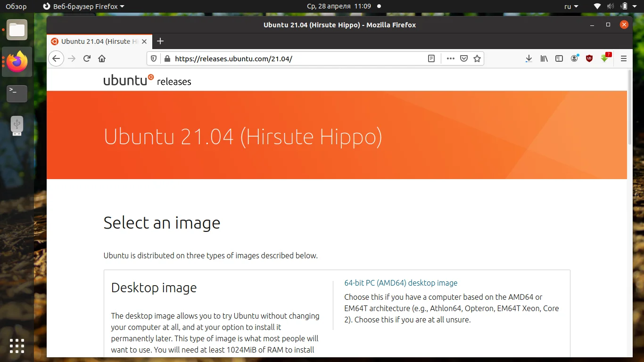Open the Downloads panel in Firefox
The width and height of the screenshot is (644, 362).
528,58
